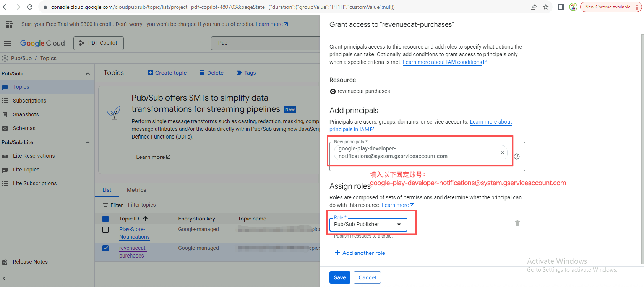
Task: Click the Lite Reservations sidebar icon
Action: pyautogui.click(x=5, y=156)
